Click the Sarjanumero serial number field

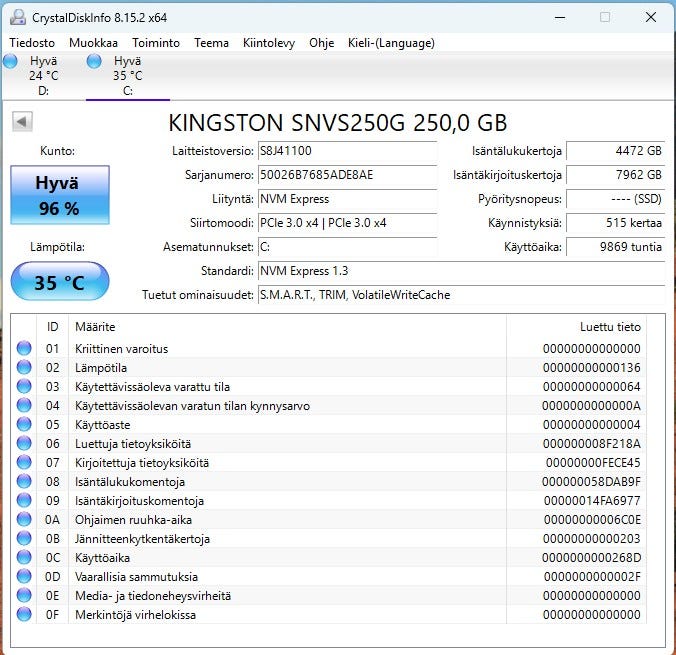(346, 175)
